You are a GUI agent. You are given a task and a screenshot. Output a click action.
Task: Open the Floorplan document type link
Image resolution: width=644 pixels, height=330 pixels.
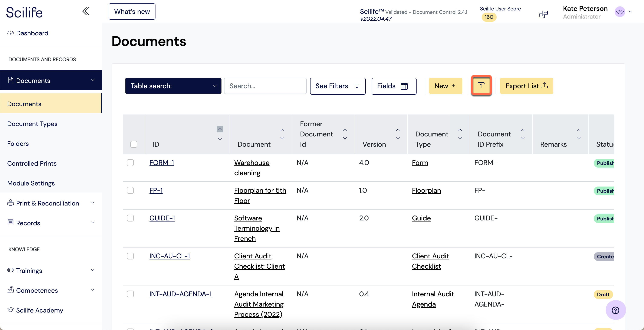tap(427, 190)
